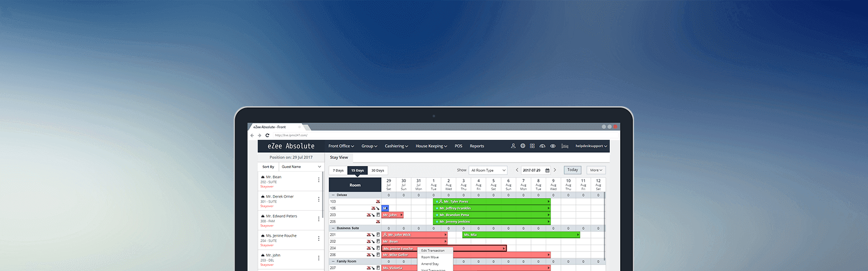The width and height of the screenshot is (868, 271).
Task: Open kebab menu for Mr. Derek Orner
Action: 318,199
